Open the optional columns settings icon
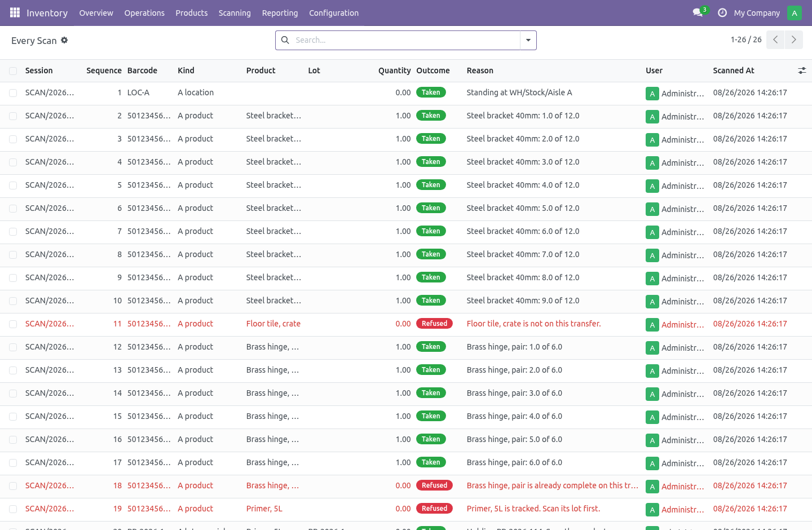 pyautogui.click(x=802, y=70)
